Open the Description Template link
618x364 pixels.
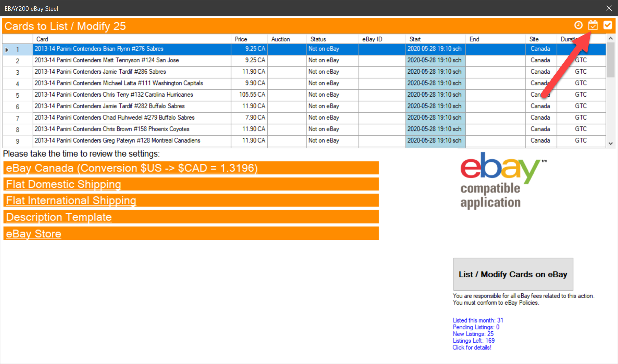click(x=59, y=217)
